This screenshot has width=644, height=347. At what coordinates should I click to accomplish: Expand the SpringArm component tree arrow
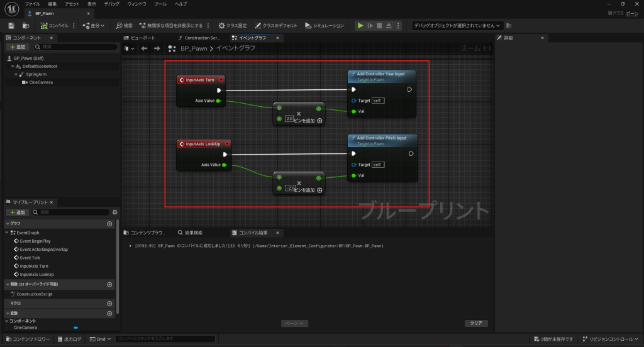(16, 74)
